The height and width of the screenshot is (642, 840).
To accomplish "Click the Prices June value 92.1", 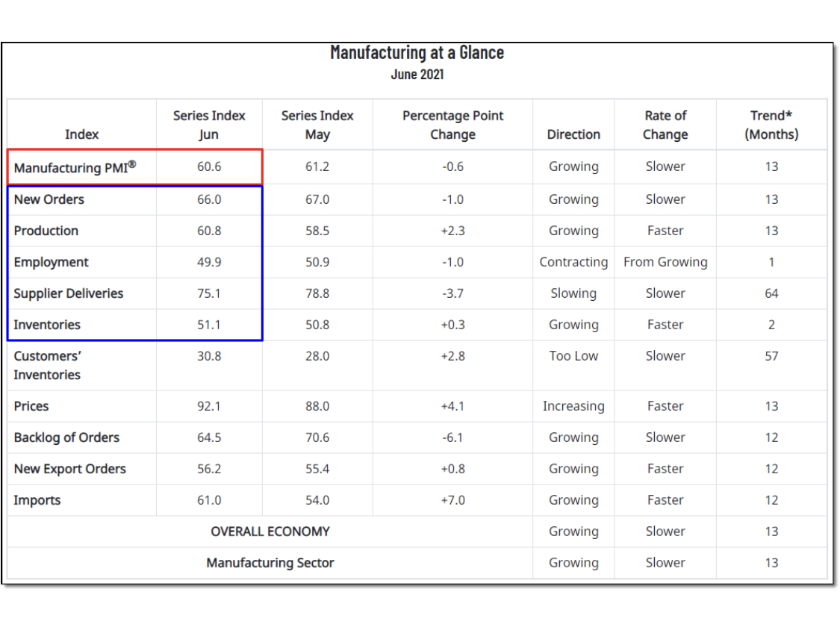I will tap(209, 406).
